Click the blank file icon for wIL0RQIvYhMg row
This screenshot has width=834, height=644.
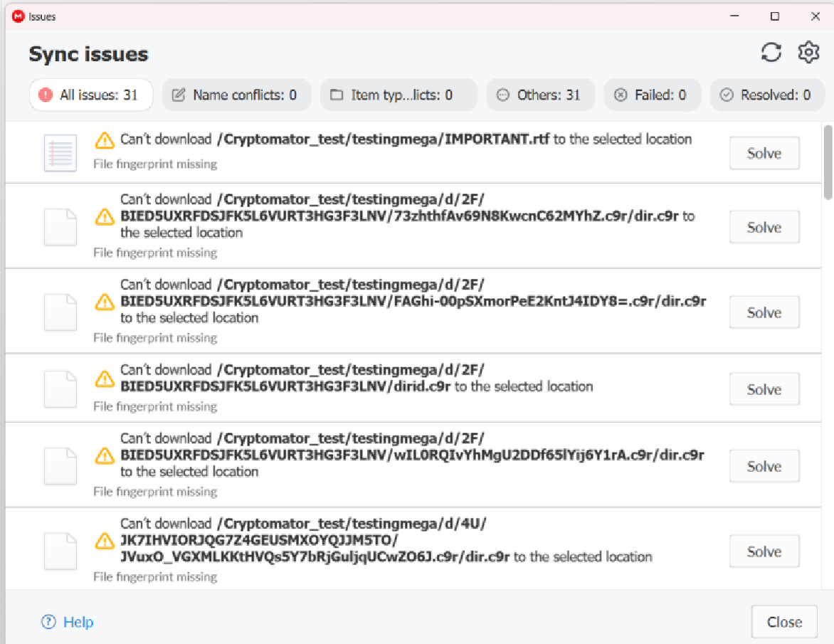pyautogui.click(x=60, y=466)
